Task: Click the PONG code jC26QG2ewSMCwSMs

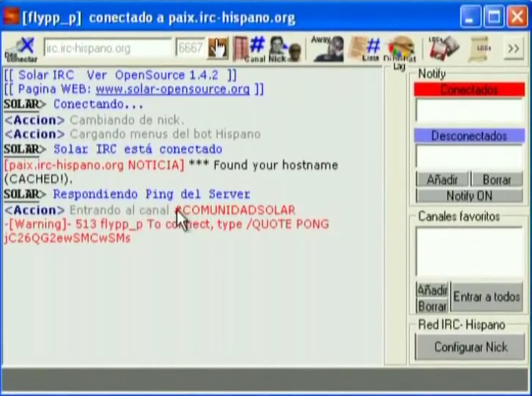Action: pyautogui.click(x=67, y=238)
